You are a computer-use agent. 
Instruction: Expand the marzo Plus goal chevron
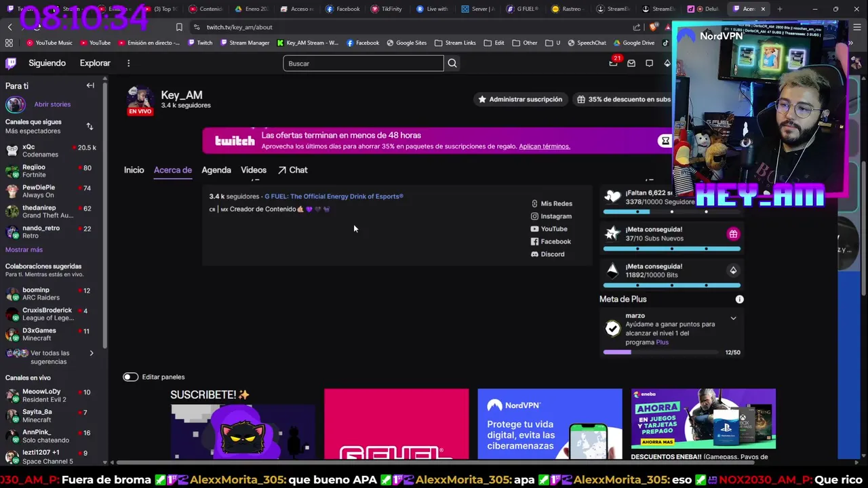[x=733, y=318]
